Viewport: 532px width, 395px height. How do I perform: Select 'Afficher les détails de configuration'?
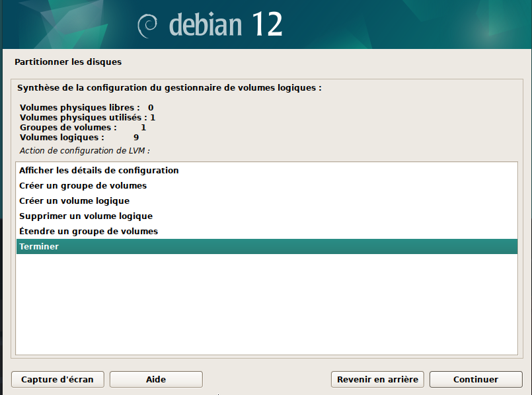pyautogui.click(x=267, y=171)
